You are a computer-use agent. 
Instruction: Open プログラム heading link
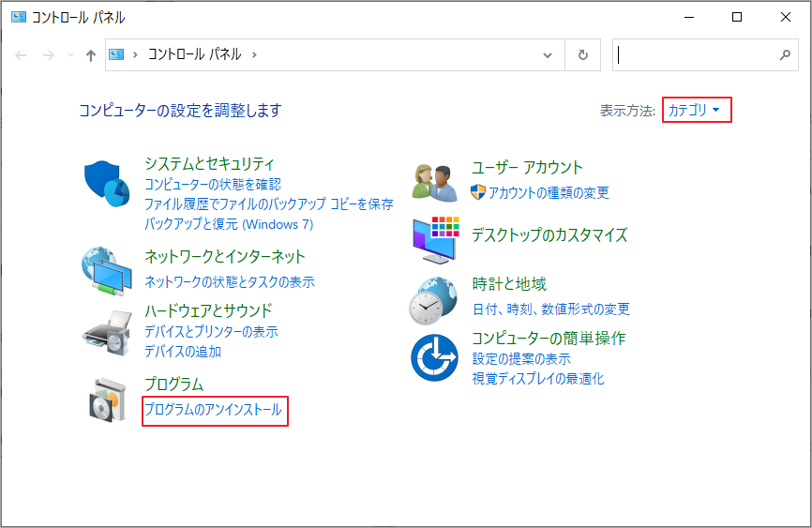[x=174, y=384]
